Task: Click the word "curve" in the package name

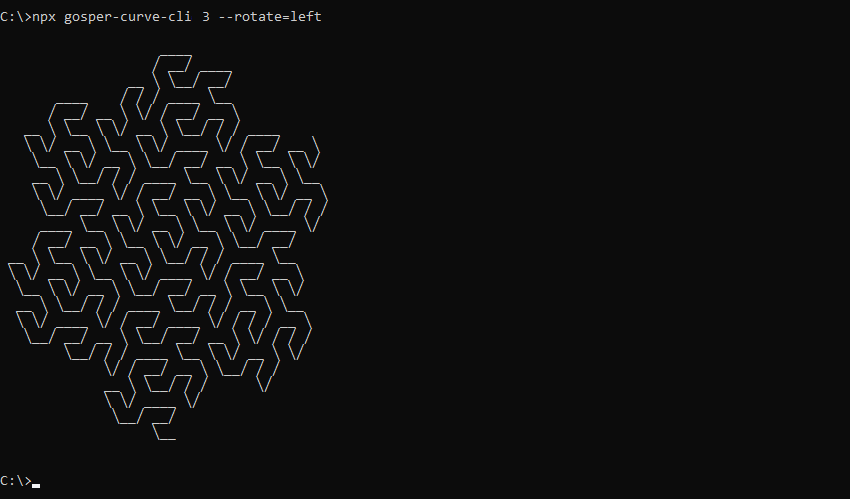Action: 139,17
